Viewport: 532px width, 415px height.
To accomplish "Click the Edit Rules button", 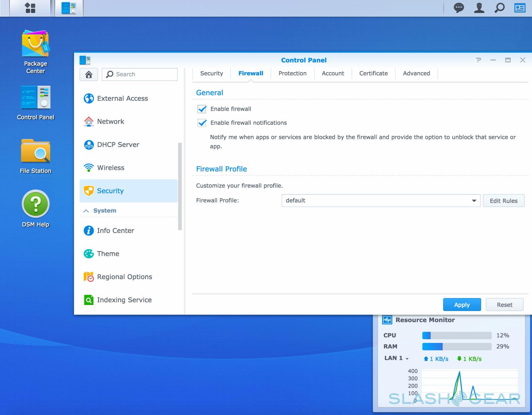I will click(x=503, y=201).
